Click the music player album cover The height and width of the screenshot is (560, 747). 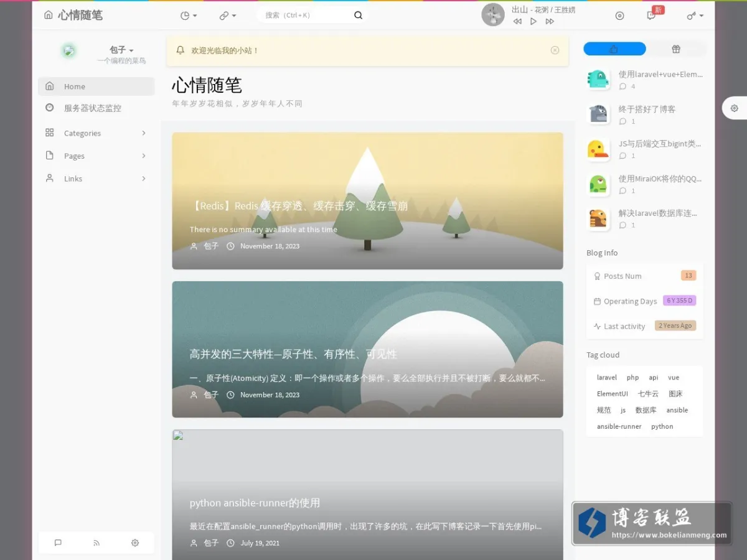pos(493,15)
